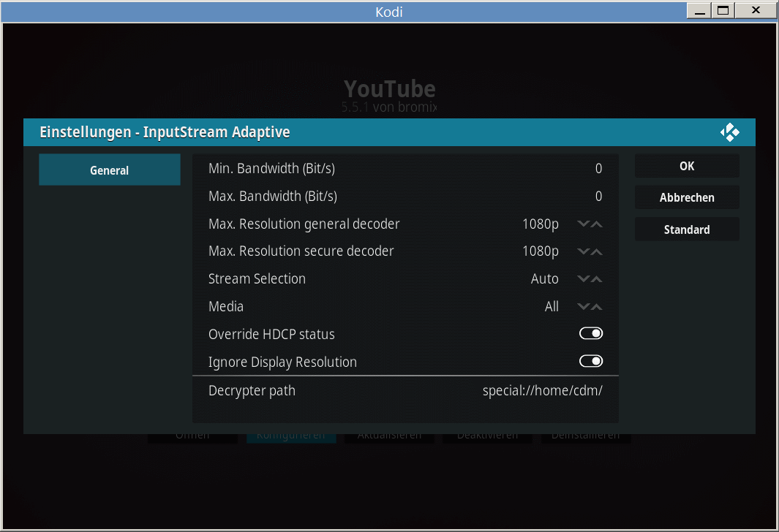Close the Kodi window
The height and width of the screenshot is (532, 779).
[756, 10]
